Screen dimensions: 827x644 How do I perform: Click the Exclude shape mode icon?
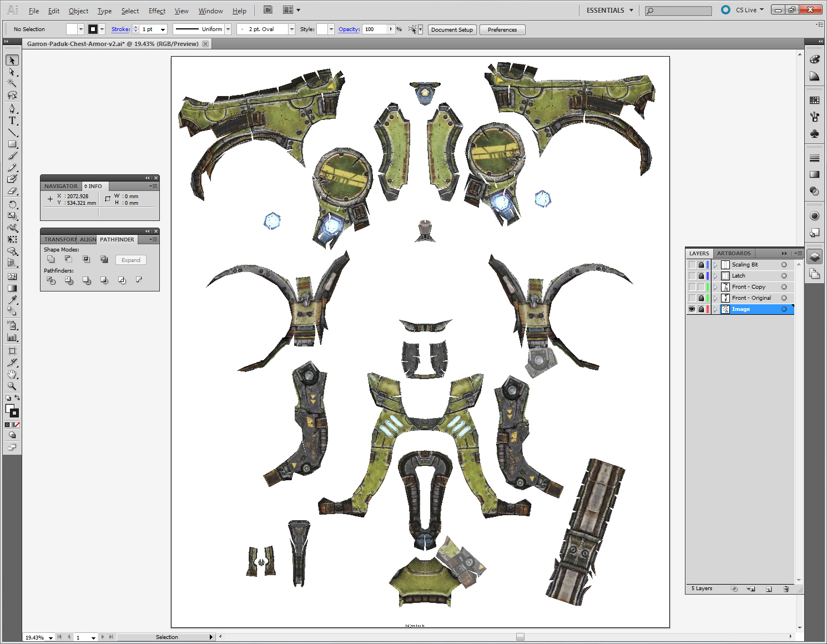click(x=104, y=259)
